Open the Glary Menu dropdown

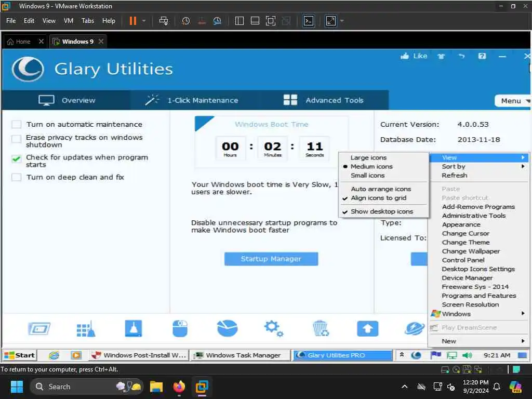513,101
